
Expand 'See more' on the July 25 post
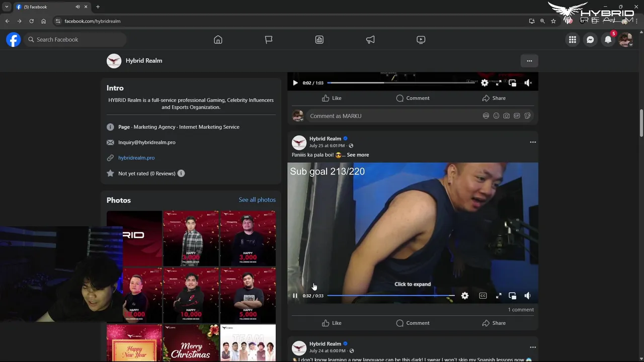(x=358, y=155)
